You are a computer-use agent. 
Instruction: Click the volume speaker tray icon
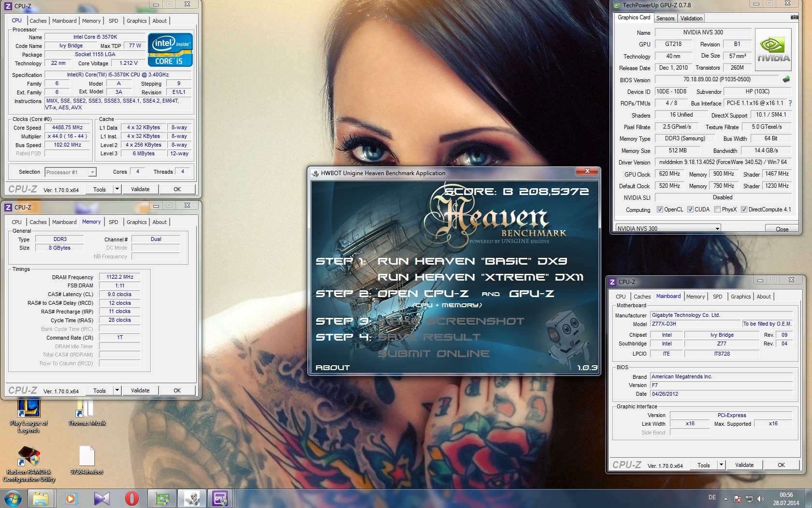pyautogui.click(x=761, y=498)
